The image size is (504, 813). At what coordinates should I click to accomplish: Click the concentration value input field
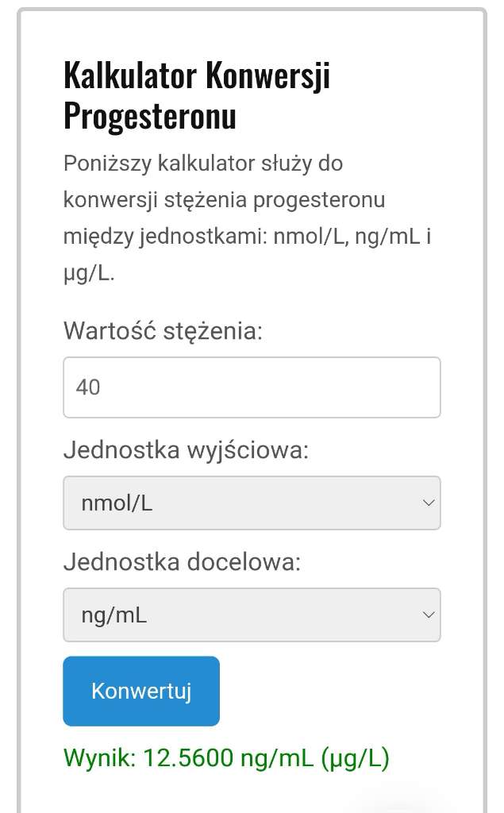[252, 387]
